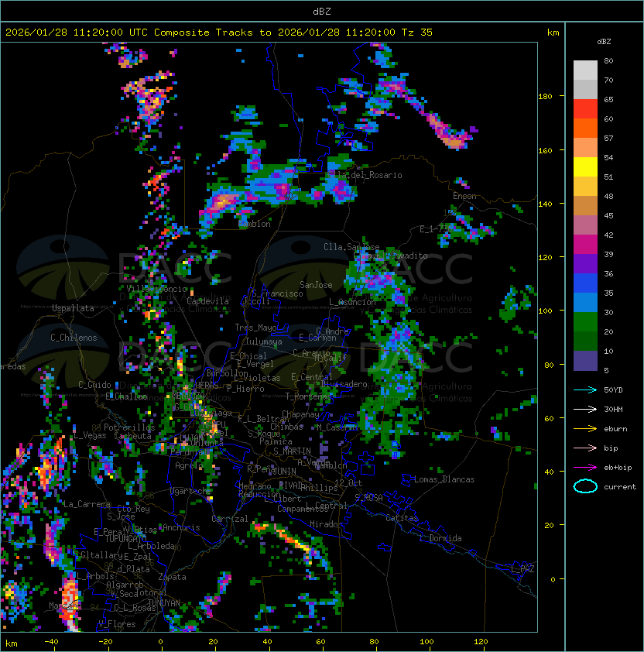
Task: Pick the tan 45-48 dBZ swatch
Action: click(585, 205)
